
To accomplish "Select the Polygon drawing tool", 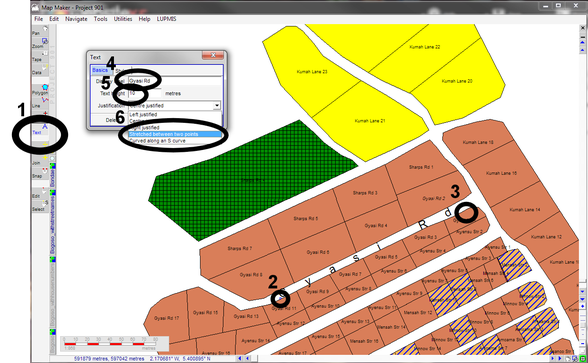I will tap(40, 90).
